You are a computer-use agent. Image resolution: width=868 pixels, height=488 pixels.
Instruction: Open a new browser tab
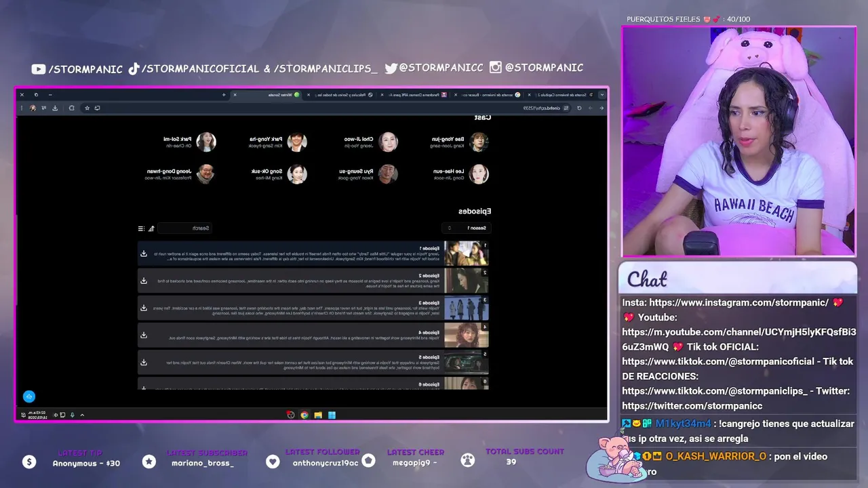click(x=224, y=95)
